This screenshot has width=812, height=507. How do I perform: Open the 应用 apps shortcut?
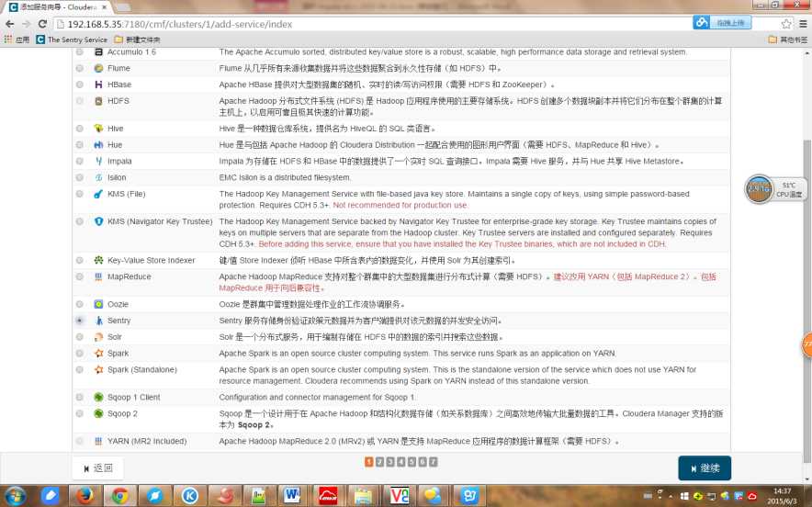coord(17,39)
